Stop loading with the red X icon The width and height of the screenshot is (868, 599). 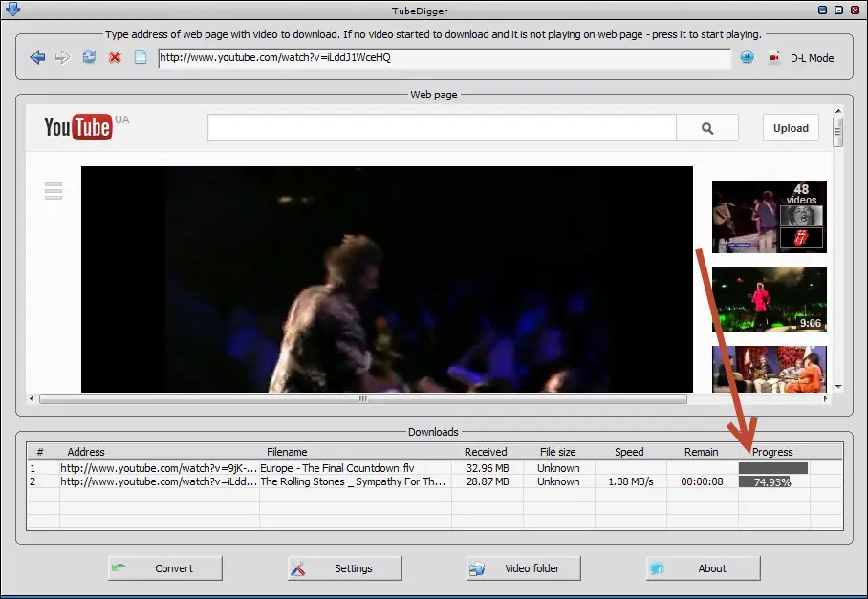click(115, 57)
